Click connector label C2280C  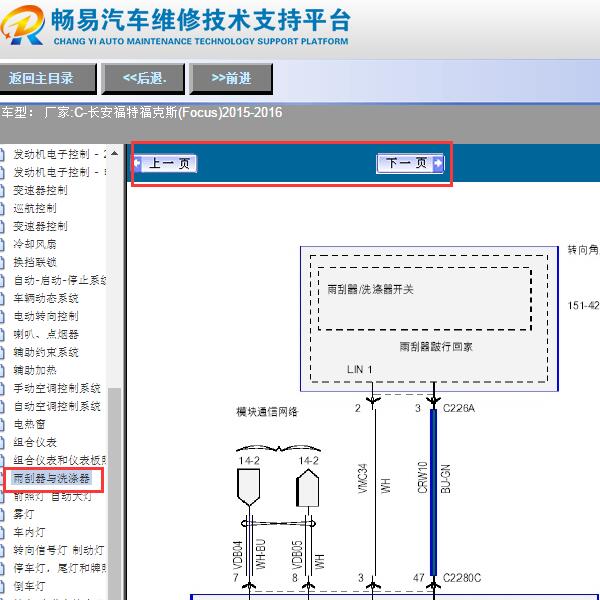(461, 577)
